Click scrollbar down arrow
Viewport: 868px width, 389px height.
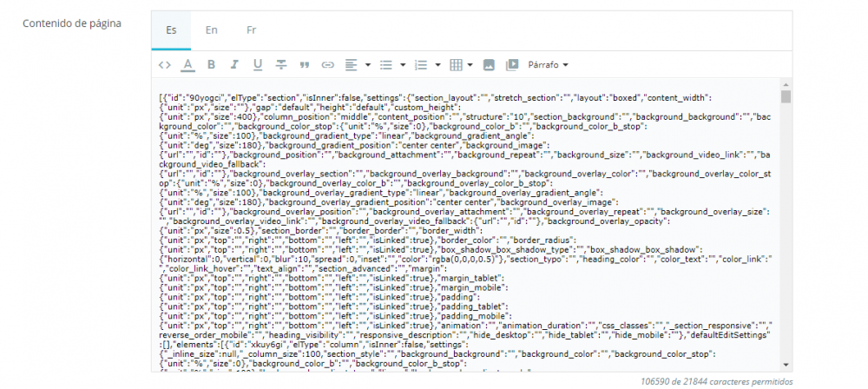(x=786, y=364)
